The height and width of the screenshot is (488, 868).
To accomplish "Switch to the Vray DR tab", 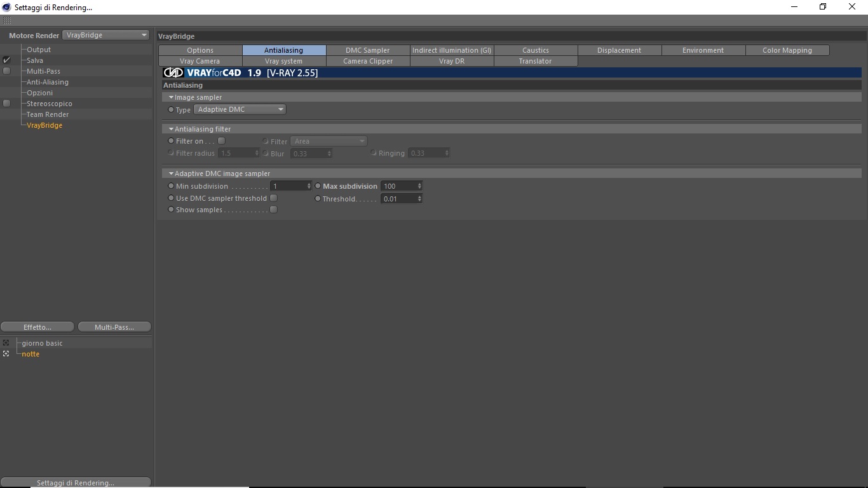I will pyautogui.click(x=452, y=61).
